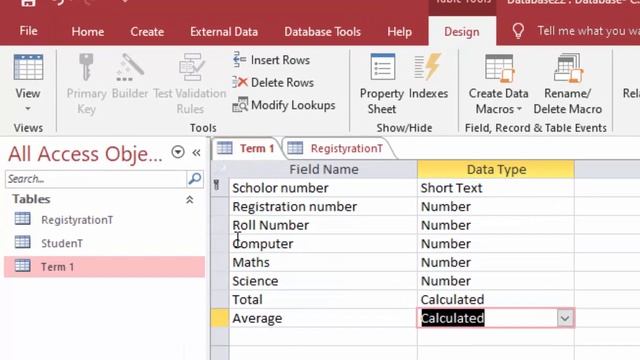Image resolution: width=640 pixels, height=360 pixels.
Task: Collapse the Tables group chevron
Action: [x=189, y=200]
